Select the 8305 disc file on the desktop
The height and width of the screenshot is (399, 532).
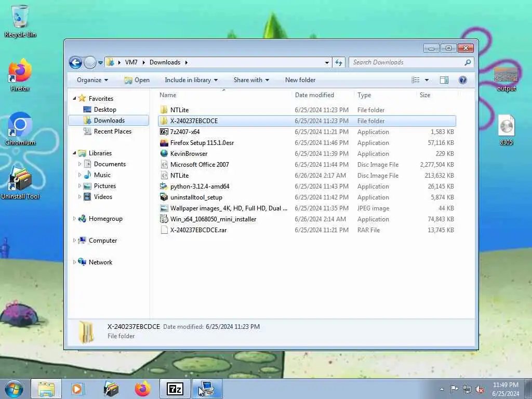pos(506,130)
